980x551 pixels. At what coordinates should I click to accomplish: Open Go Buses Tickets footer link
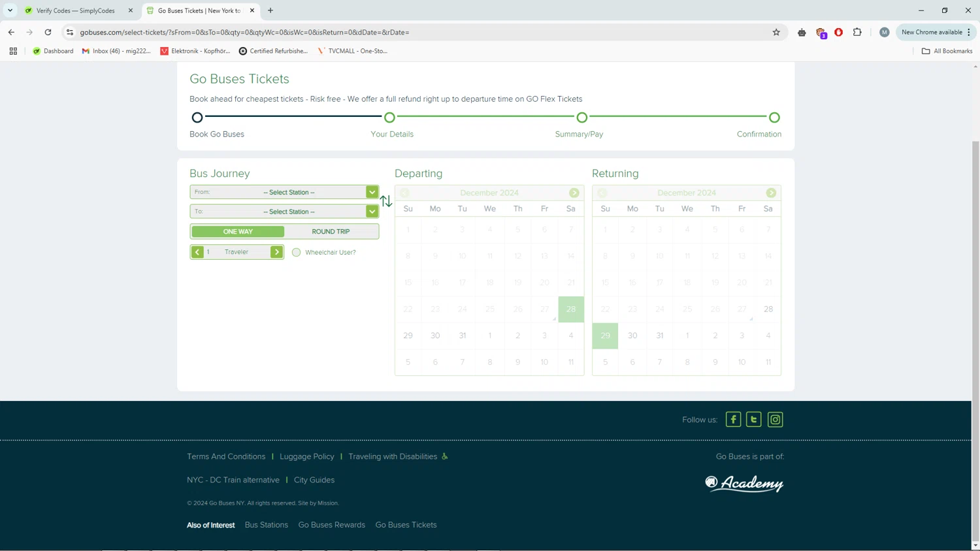point(406,525)
